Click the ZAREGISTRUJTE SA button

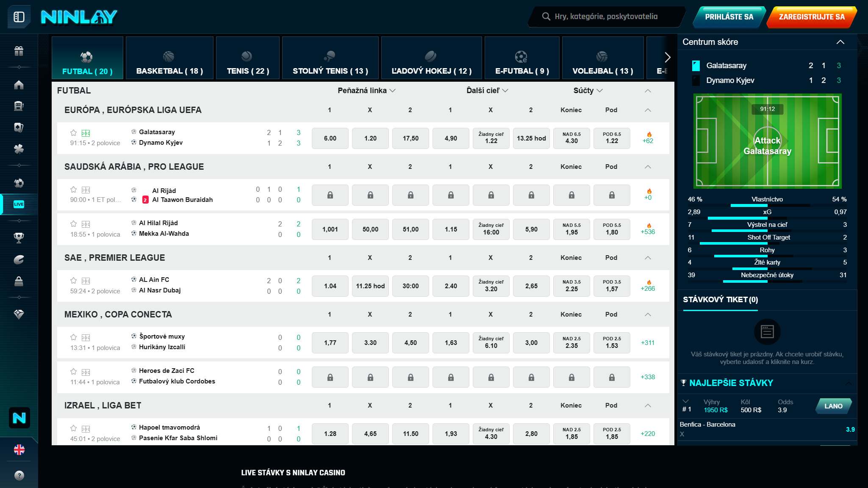pyautogui.click(x=810, y=17)
